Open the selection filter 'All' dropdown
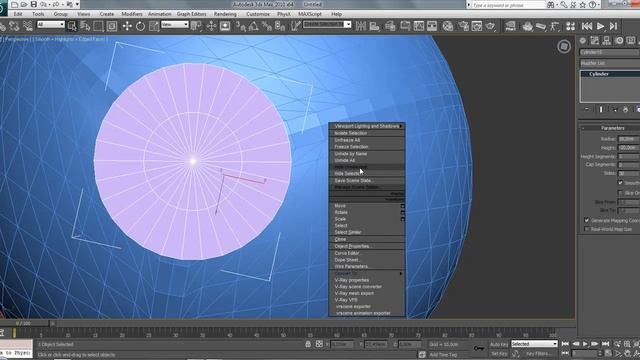Image resolution: width=640 pixels, height=360 pixels. pyautogui.click(x=51, y=25)
